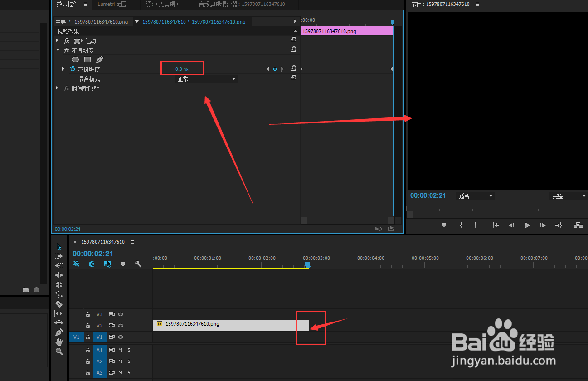Switch to the 音频剪辑混合器 tab
588x381 pixels.
pos(242,4)
